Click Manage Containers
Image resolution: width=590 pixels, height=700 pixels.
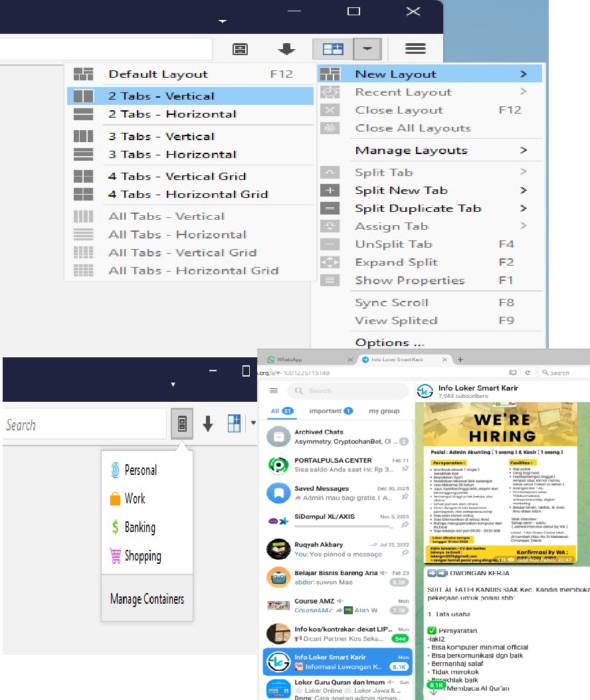click(x=147, y=599)
